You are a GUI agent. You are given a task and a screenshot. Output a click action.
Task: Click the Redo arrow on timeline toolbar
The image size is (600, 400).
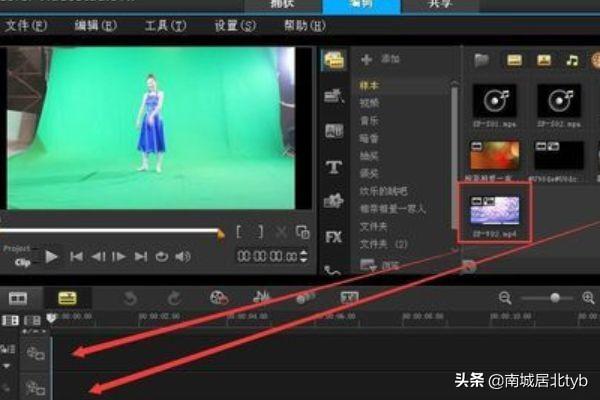pyautogui.click(x=174, y=297)
